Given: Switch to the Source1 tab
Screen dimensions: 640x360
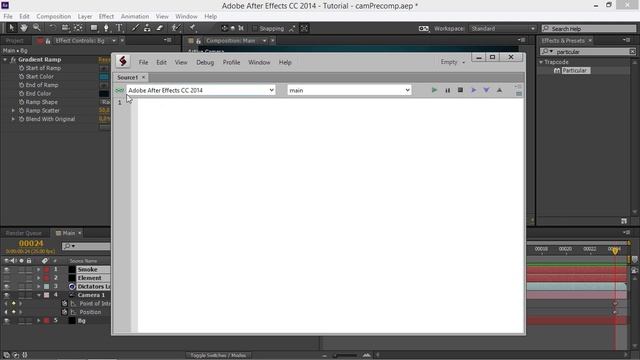Looking at the screenshot, I should [127, 77].
